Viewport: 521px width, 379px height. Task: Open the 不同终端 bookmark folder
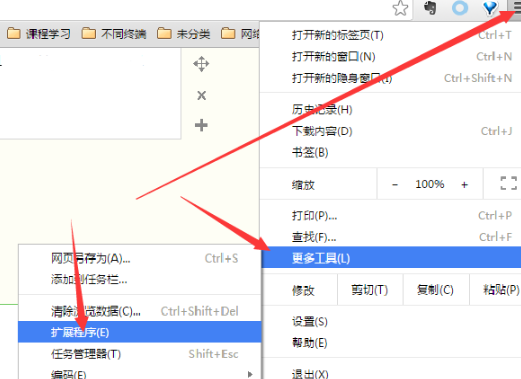[114, 34]
